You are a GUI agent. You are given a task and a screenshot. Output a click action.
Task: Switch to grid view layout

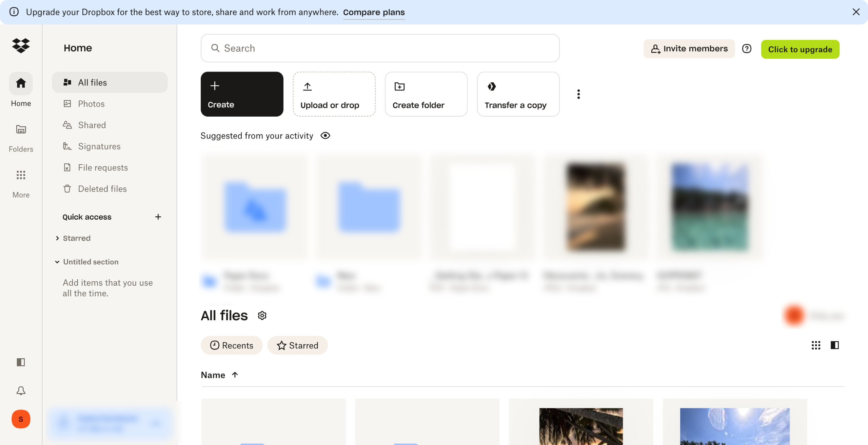tap(816, 345)
